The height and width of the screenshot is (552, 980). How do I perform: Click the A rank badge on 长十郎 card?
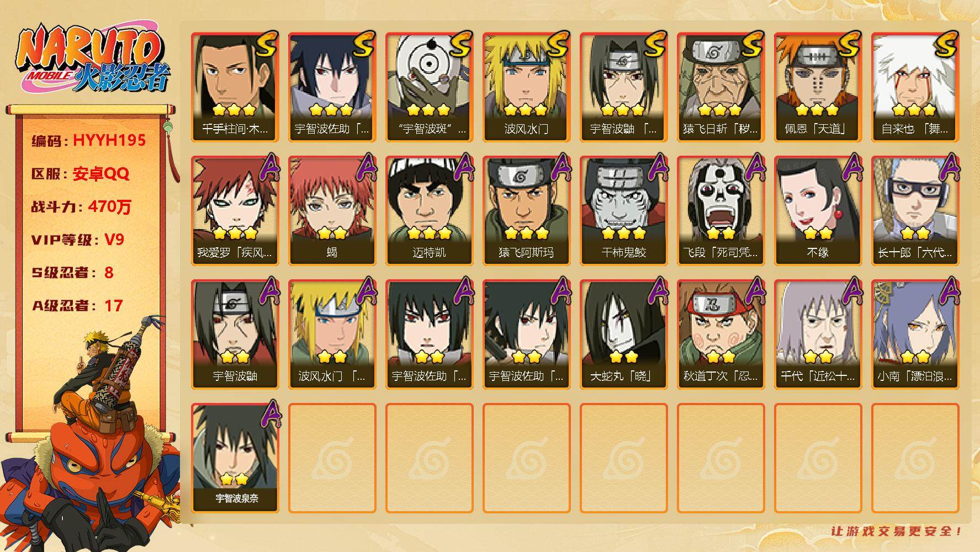pyautogui.click(x=947, y=167)
